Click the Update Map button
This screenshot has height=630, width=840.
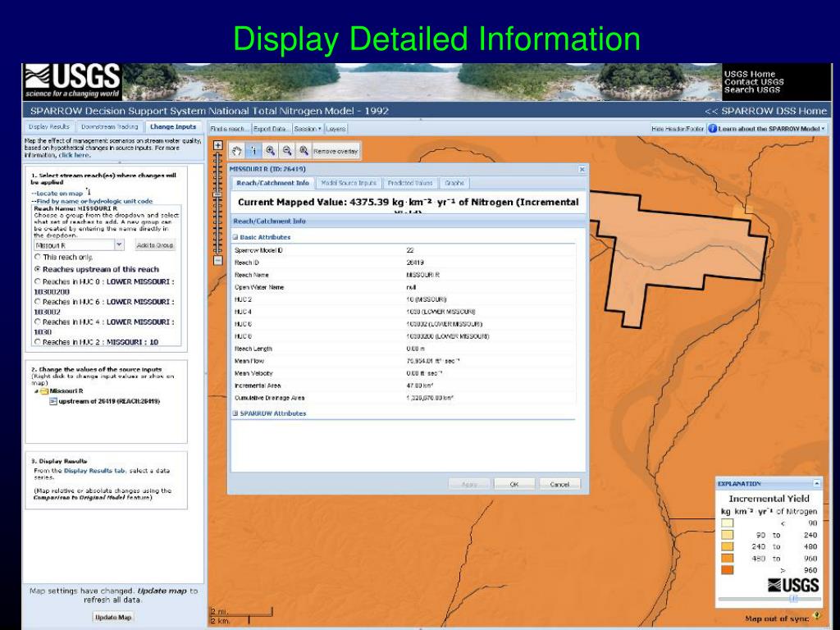tap(113, 617)
